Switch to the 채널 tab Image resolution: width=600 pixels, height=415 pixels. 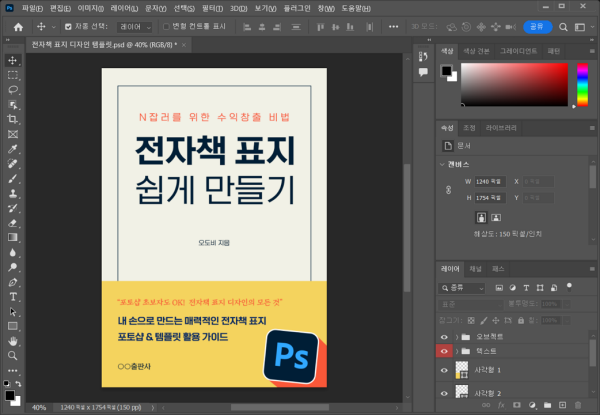coord(475,269)
